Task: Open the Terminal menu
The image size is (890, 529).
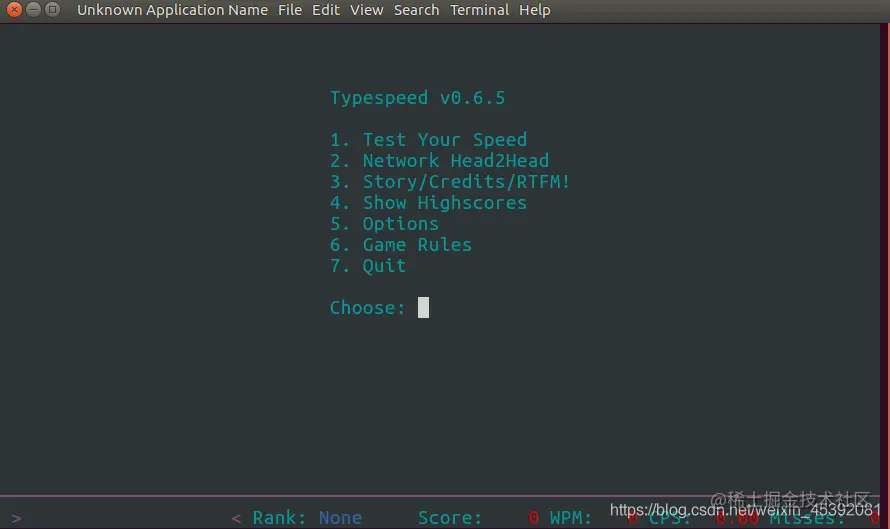Action: point(479,10)
